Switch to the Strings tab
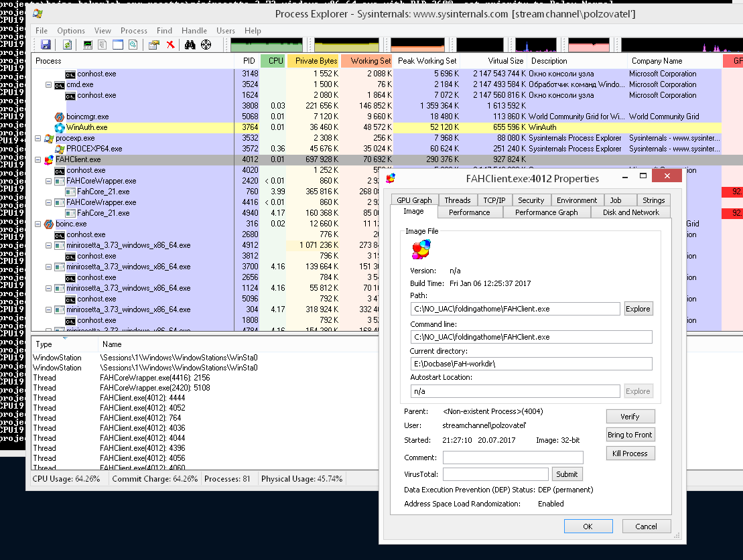The width and height of the screenshot is (743, 560). click(x=653, y=200)
